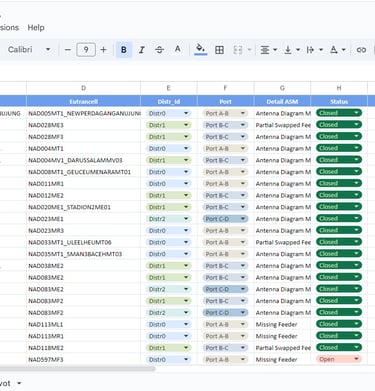Select column E header
This screenshot has height=391, width=375.
tap(169, 88)
